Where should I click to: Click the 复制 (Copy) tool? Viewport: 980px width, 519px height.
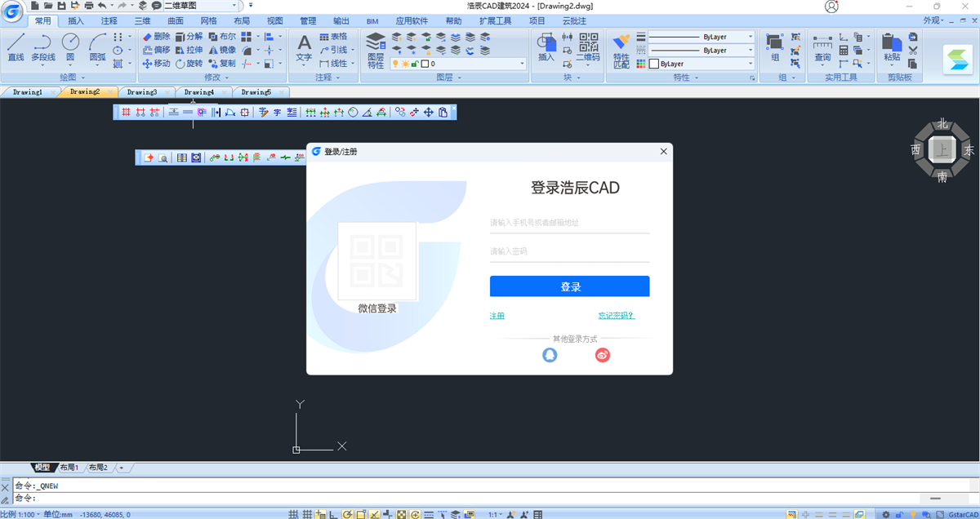coord(221,63)
